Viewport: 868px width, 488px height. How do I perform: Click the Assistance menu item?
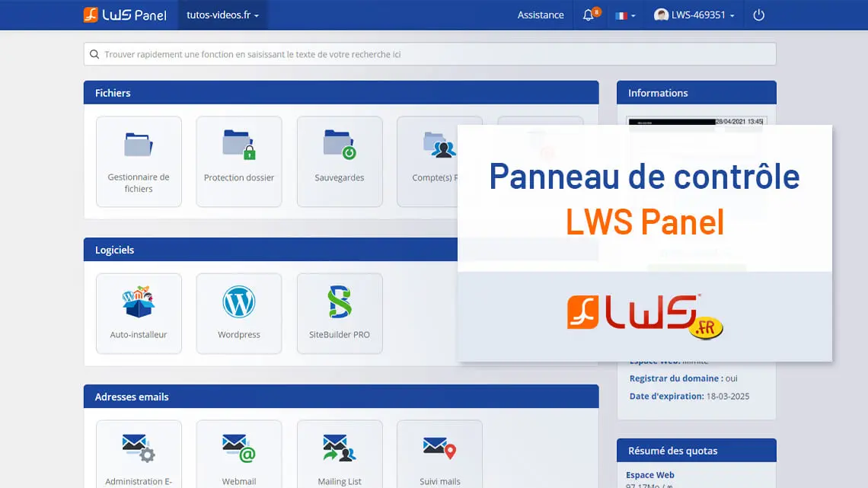(x=541, y=15)
